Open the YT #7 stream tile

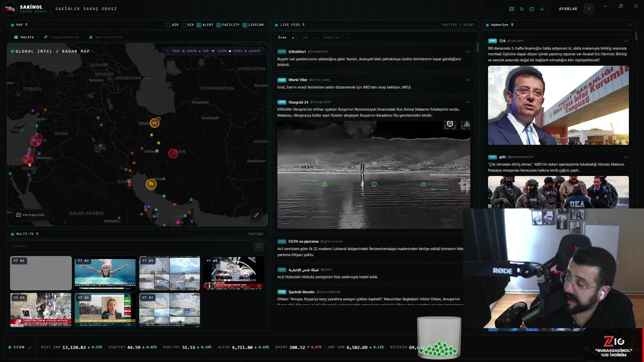tap(170, 310)
